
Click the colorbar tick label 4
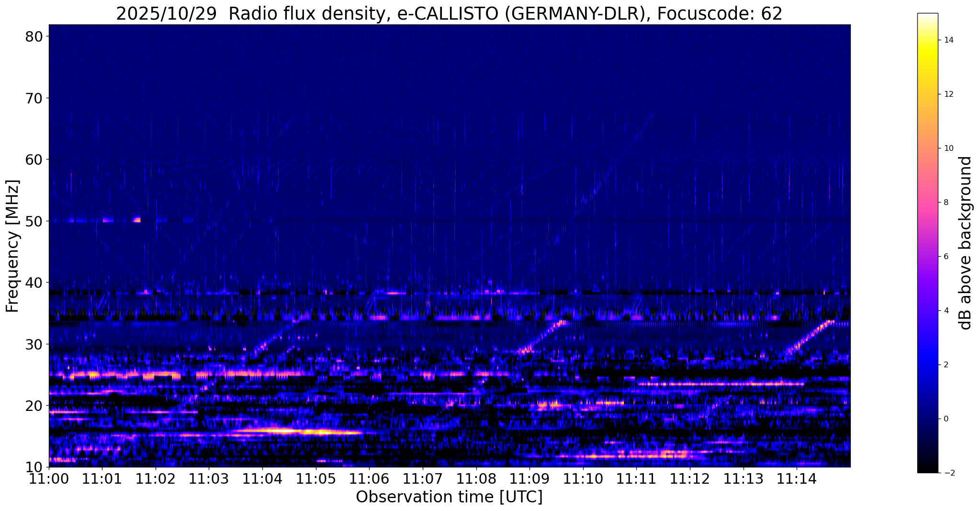click(946, 311)
